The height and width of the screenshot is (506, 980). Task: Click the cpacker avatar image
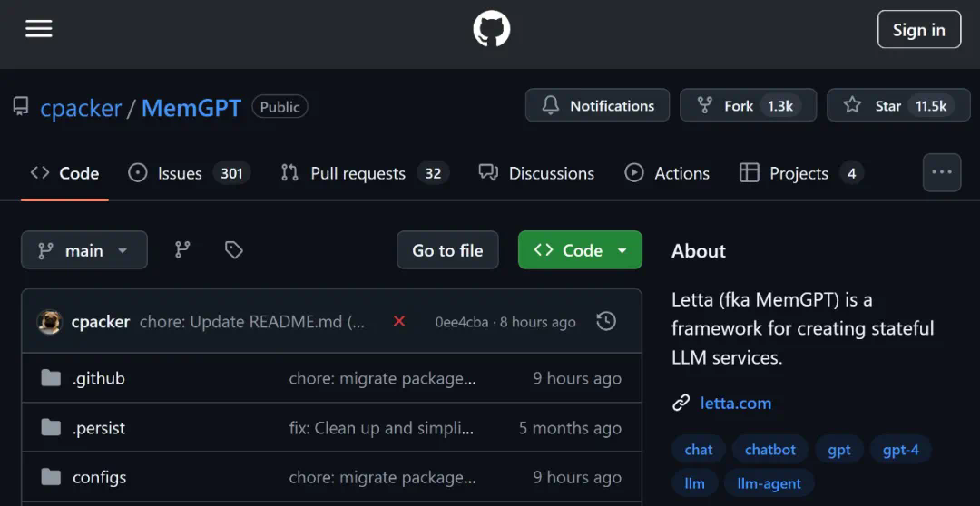[49, 322]
